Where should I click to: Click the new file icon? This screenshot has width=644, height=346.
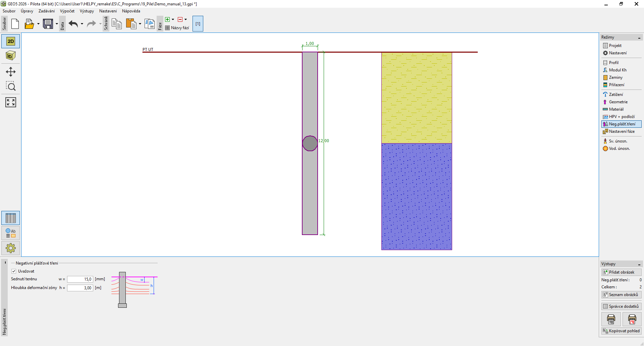[15, 24]
